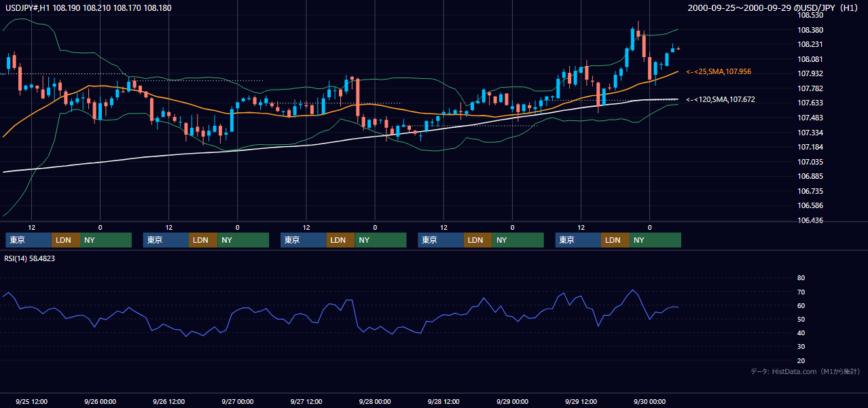This screenshot has width=868, height=408.
Task: Click the 東京 session block for 9/25
Action: coord(29,240)
